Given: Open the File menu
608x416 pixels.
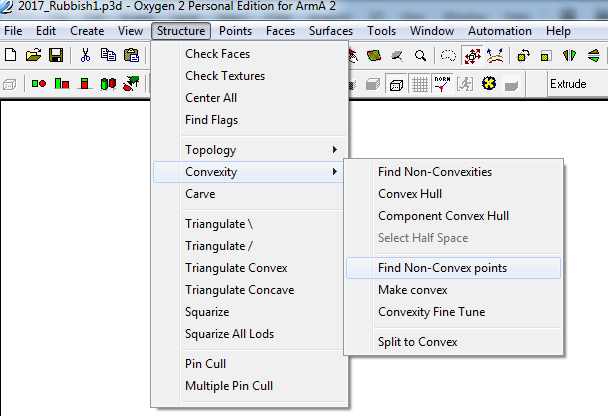Looking at the screenshot, I should coord(13,31).
